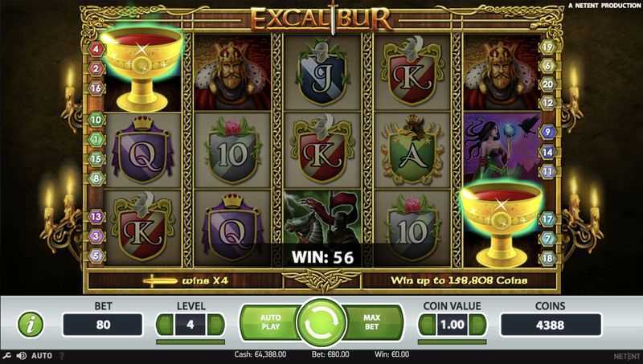The width and height of the screenshot is (643, 364).
Task: Click the Auto Play button
Action: [271, 322]
